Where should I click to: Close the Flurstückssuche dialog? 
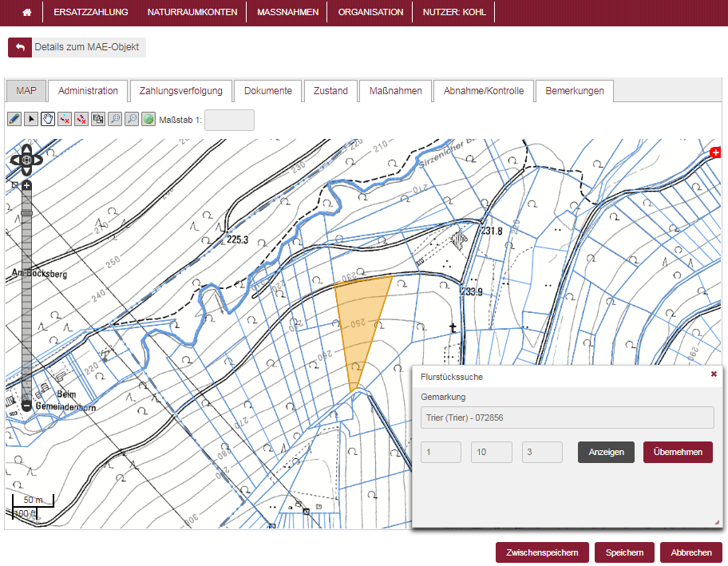(x=714, y=374)
